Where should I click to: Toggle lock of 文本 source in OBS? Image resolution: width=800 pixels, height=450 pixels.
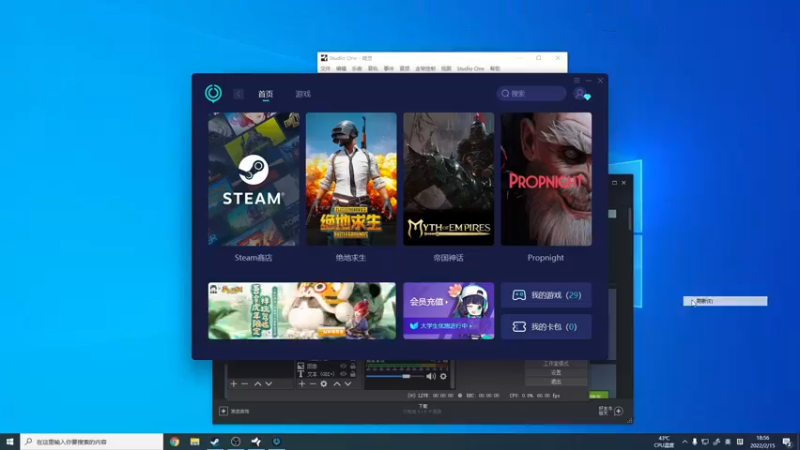tap(353, 374)
